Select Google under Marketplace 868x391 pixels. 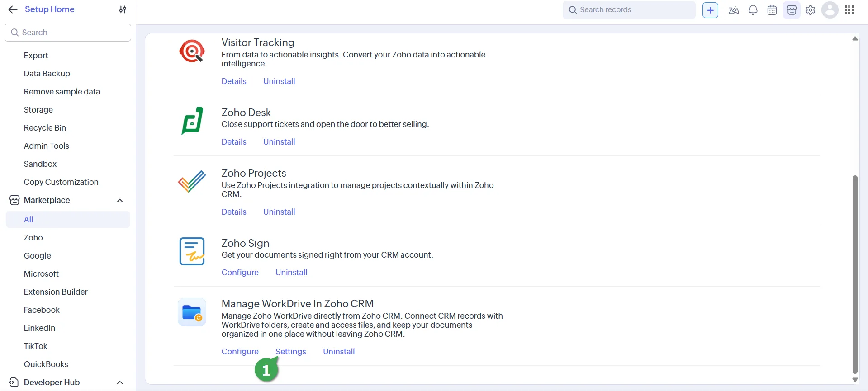38,256
